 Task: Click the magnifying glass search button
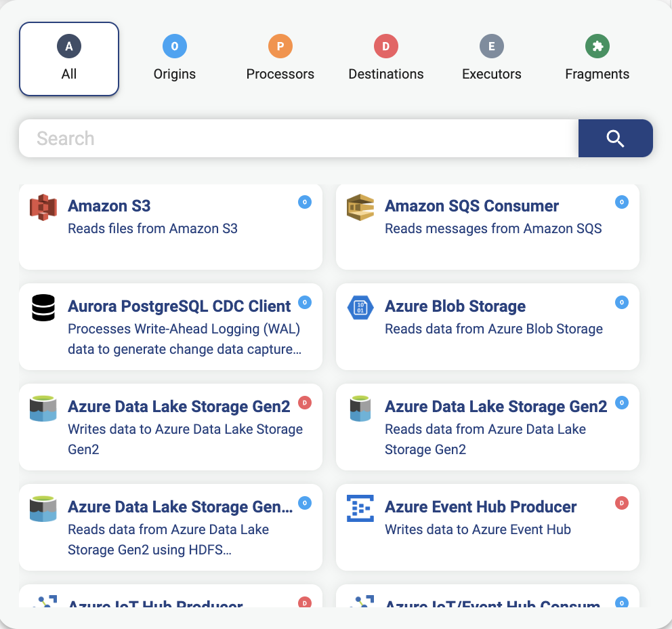(x=615, y=138)
